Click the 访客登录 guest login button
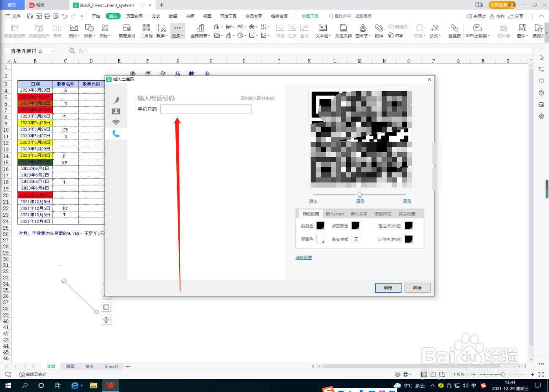This screenshot has height=392, width=549. (x=502, y=5)
